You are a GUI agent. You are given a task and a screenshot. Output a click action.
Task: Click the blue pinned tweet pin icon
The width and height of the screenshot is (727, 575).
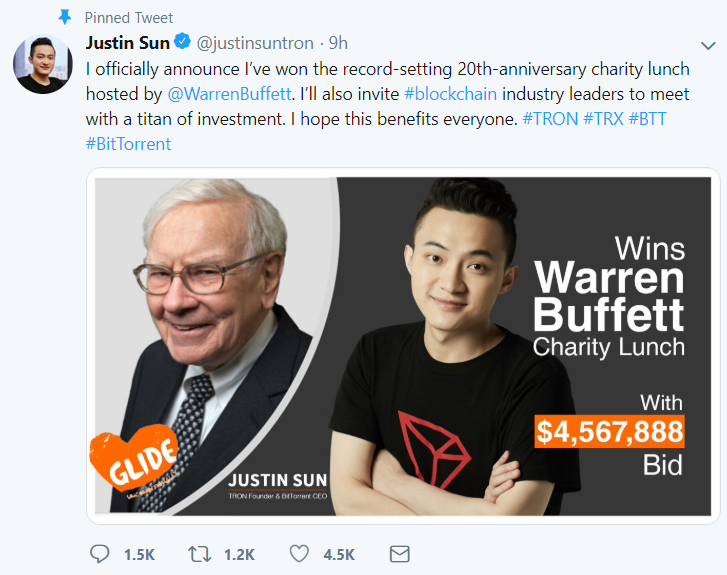(65, 17)
